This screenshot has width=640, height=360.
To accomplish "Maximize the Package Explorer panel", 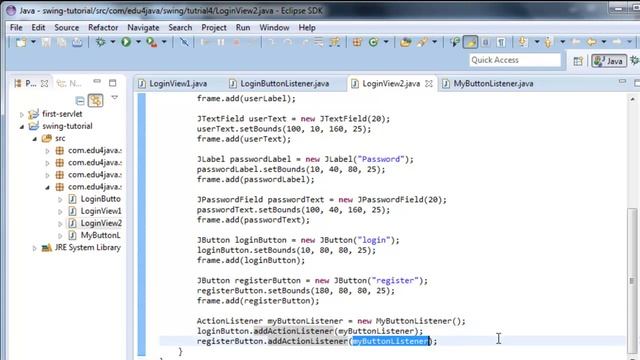I will pos(113,83).
